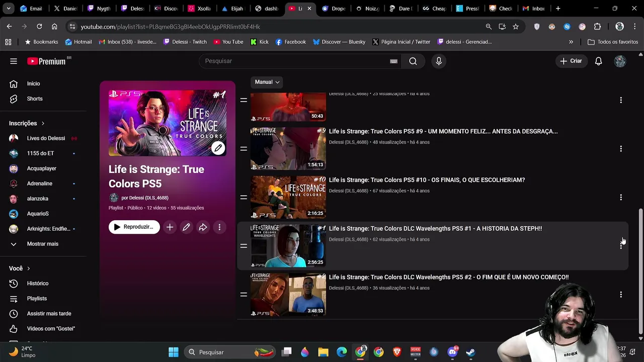Open File Explorer from the taskbar
This screenshot has width=644, height=362.
(x=323, y=352)
